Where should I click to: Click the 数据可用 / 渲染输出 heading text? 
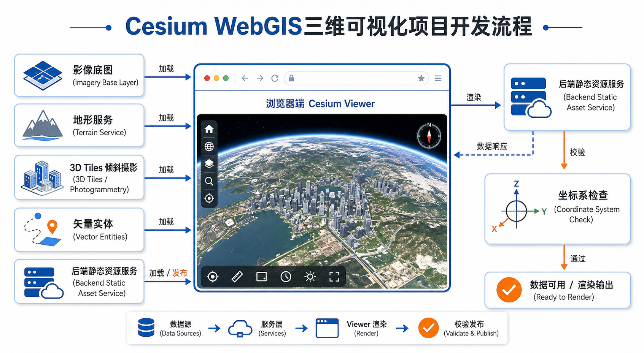[571, 285]
